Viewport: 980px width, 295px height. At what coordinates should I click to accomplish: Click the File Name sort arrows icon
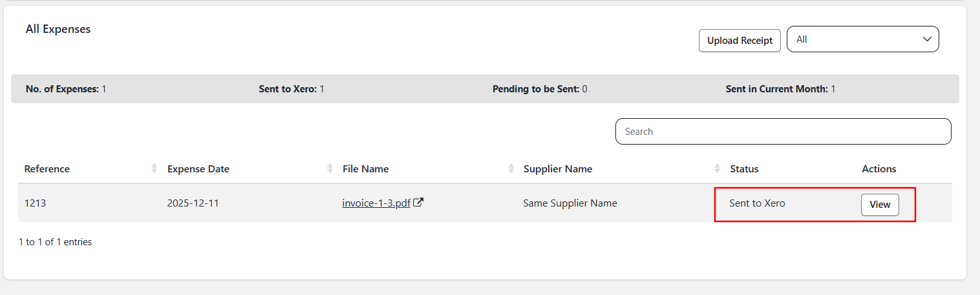pyautogui.click(x=511, y=168)
